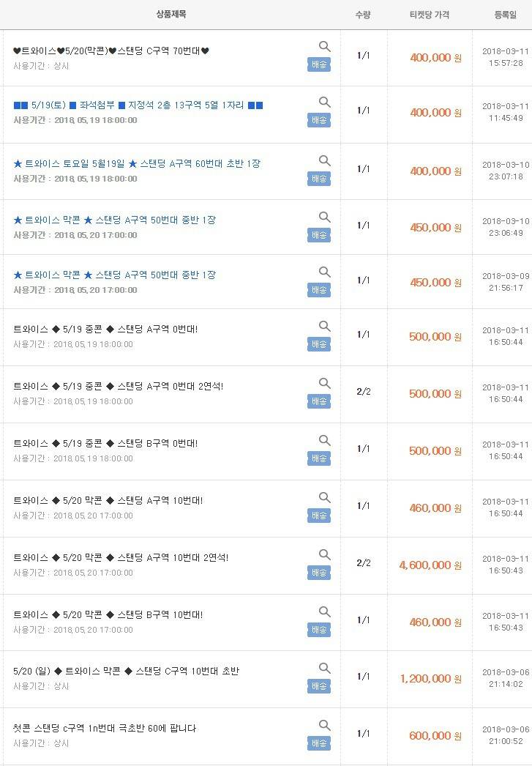Click magnifier icon for 지정석 2층 13구역 listing
The image size is (532, 766).
[x=325, y=102]
